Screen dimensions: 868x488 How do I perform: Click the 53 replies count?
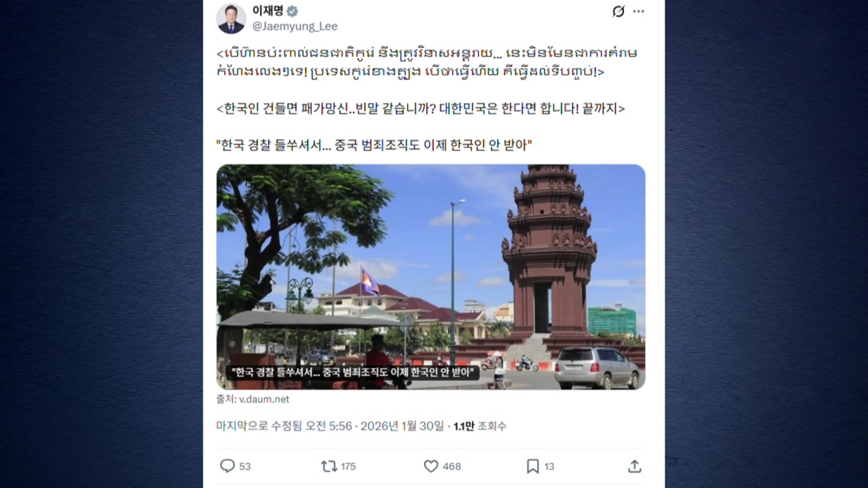point(245,466)
